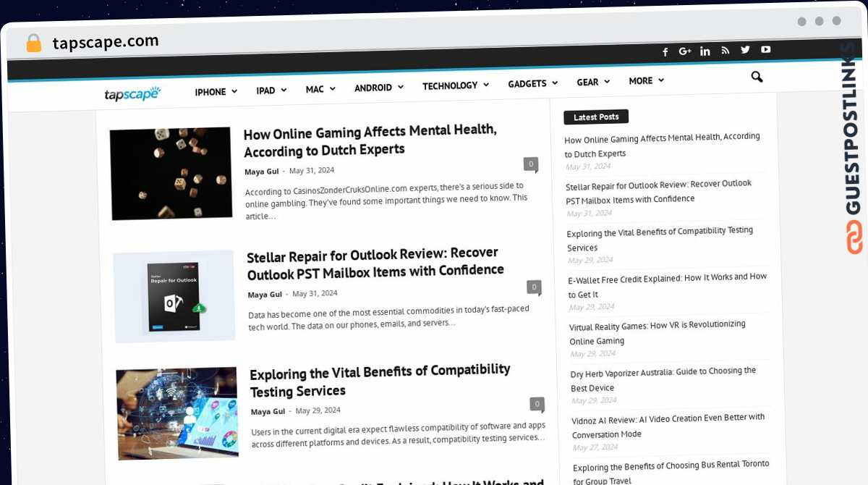
Task: Open the Google Plus social icon
Action: click(685, 51)
